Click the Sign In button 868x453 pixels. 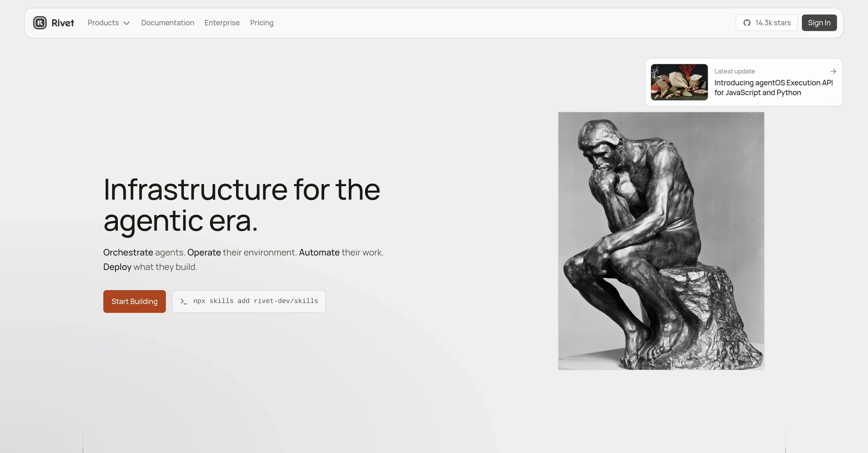click(x=819, y=22)
